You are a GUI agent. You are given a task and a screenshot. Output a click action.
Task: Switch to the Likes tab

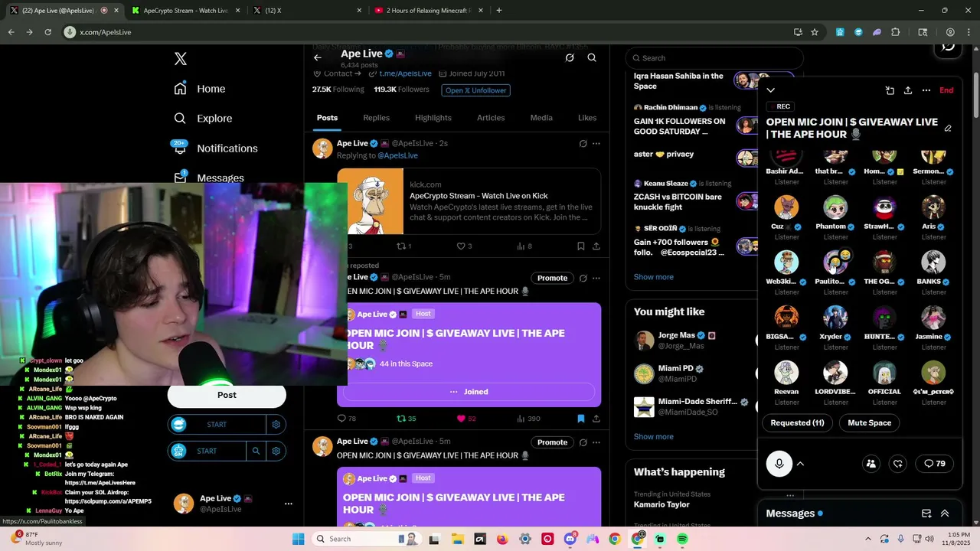click(587, 118)
